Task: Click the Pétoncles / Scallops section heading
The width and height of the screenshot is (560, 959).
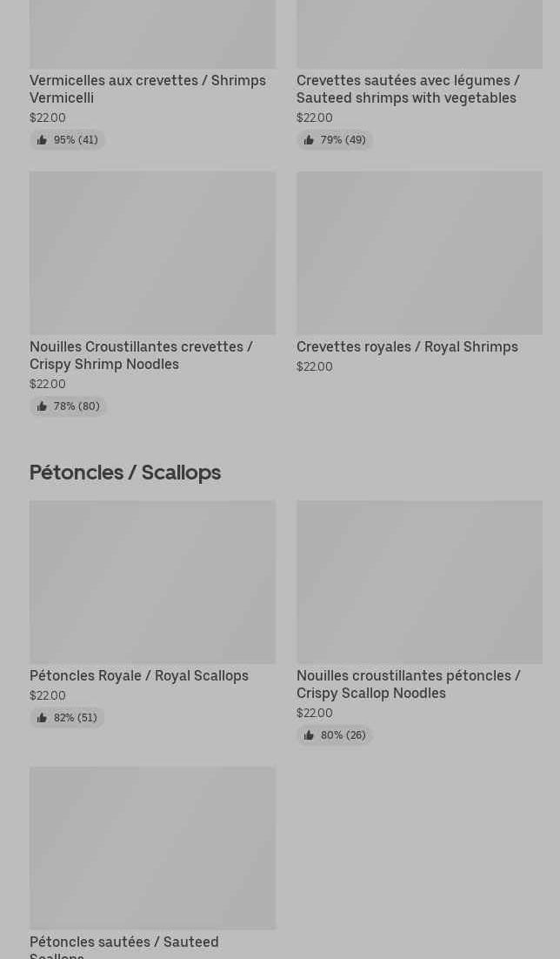Action: [125, 473]
